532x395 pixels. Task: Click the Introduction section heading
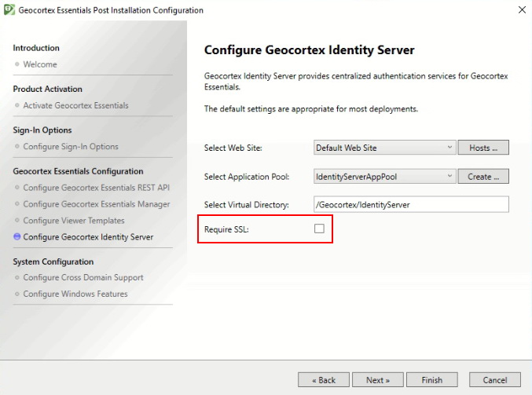tap(36, 48)
